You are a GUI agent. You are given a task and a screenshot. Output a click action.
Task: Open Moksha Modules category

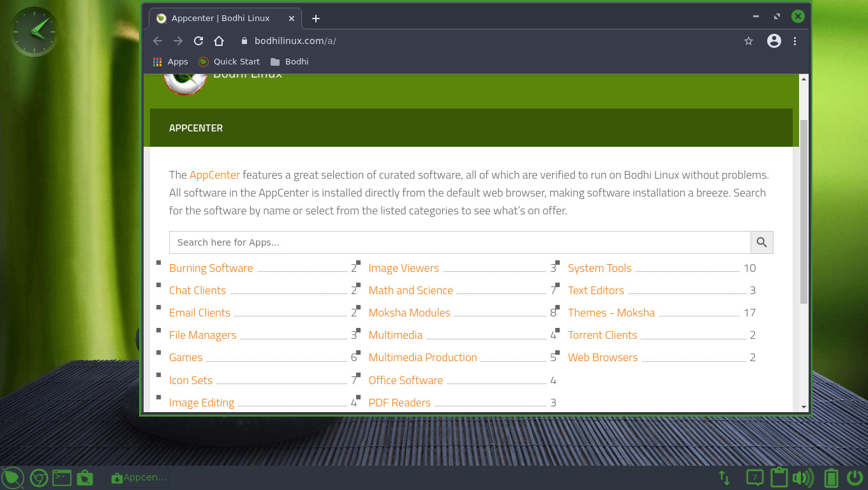[x=410, y=313]
